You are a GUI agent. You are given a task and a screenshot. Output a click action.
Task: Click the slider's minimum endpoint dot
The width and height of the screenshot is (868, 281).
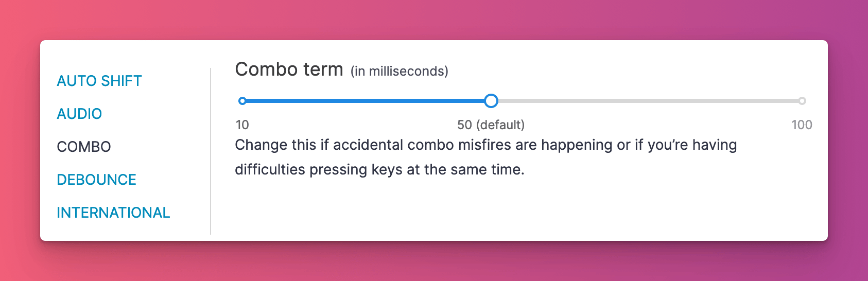242,101
